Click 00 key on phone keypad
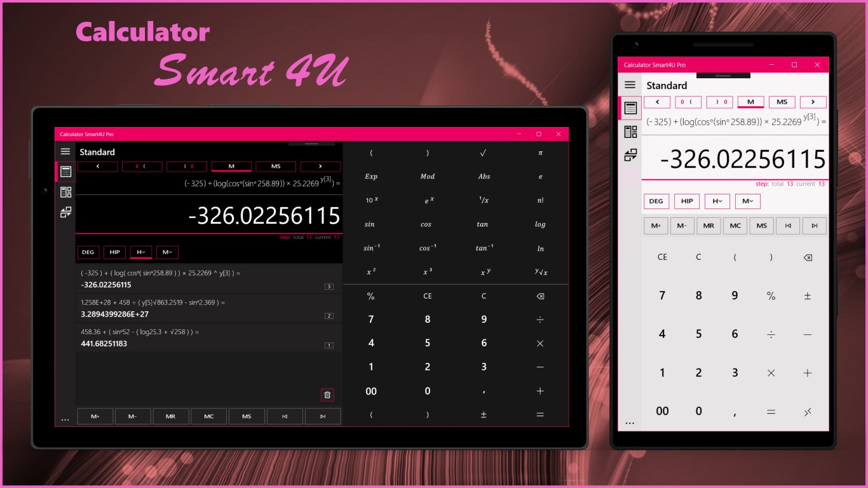The height and width of the screenshot is (488, 868). [x=662, y=411]
